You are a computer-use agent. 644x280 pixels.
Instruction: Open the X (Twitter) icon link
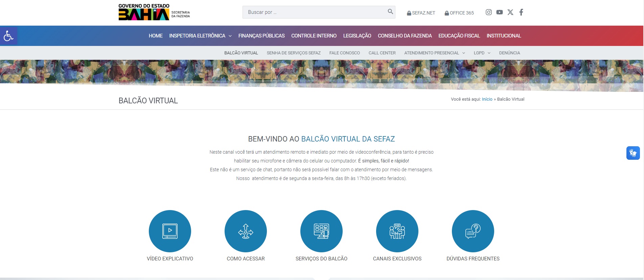click(x=510, y=12)
